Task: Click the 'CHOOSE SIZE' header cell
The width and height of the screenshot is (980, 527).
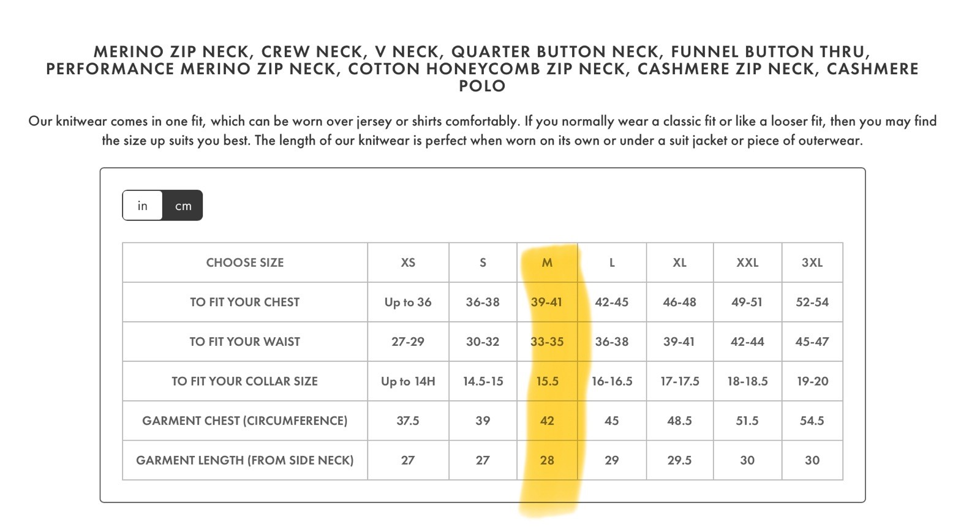Action: click(x=245, y=263)
